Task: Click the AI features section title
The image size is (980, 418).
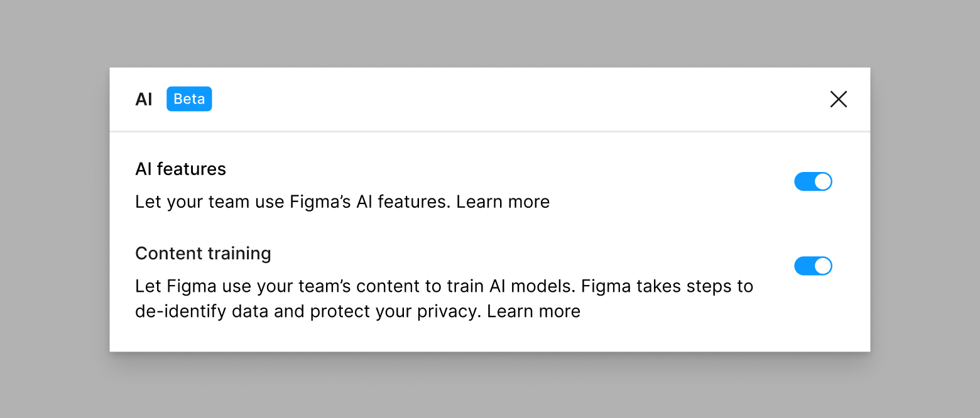Action: pyautogui.click(x=180, y=168)
